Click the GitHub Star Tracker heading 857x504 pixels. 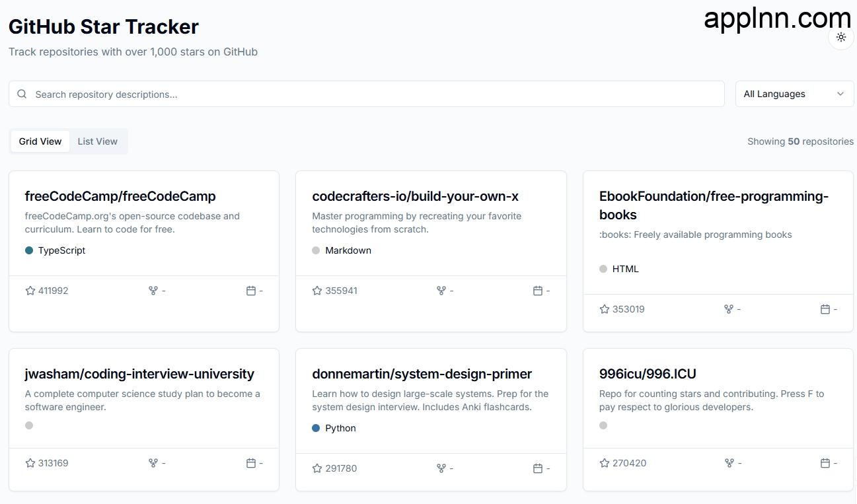tap(104, 27)
